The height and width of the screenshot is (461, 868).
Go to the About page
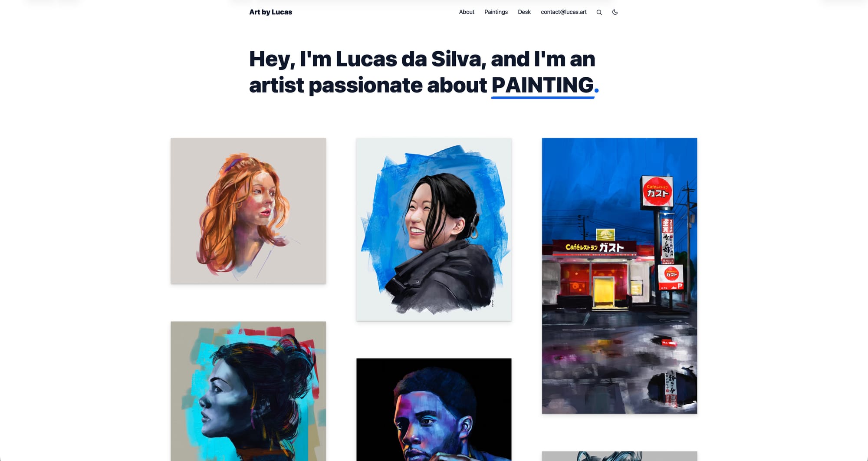point(467,12)
